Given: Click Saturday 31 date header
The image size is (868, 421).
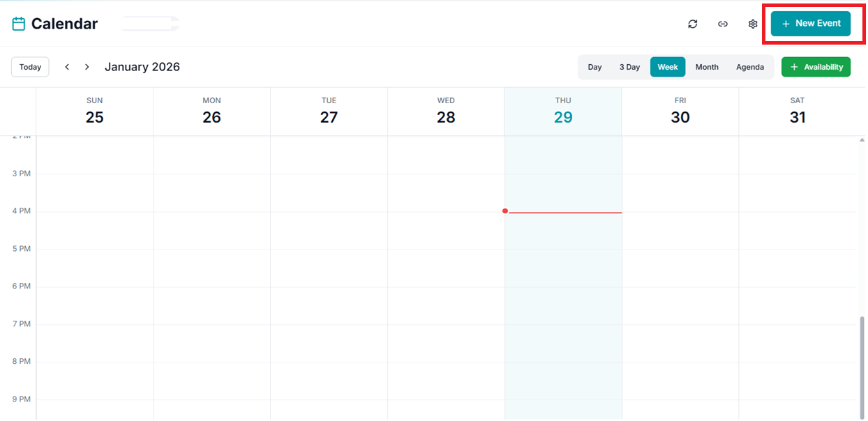Looking at the screenshot, I should [798, 112].
